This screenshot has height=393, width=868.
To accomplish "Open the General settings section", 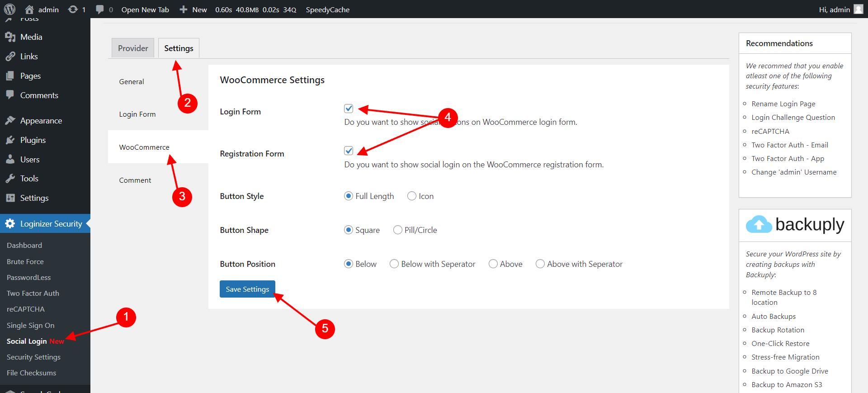I will tap(158, 81).
